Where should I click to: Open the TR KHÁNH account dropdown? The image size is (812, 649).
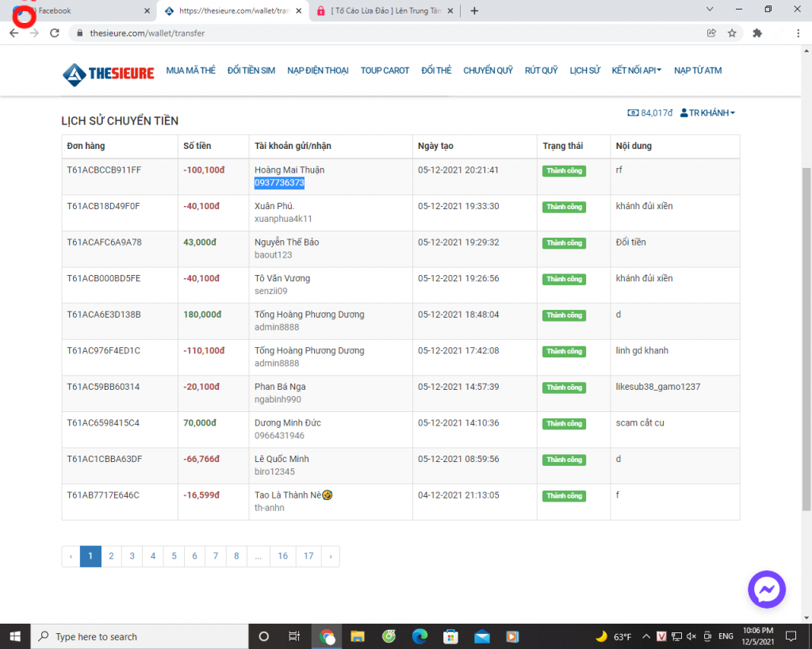707,113
